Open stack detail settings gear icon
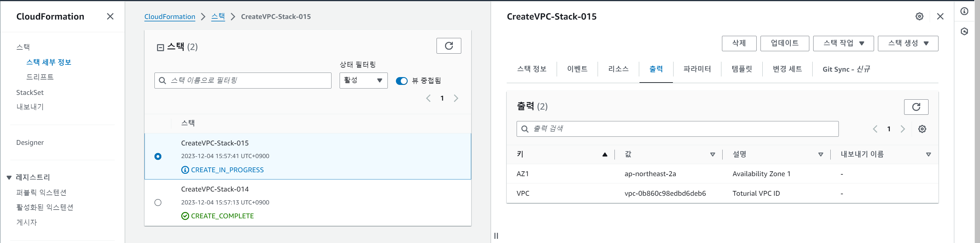Screen dimensions: 980x243 (x=919, y=16)
